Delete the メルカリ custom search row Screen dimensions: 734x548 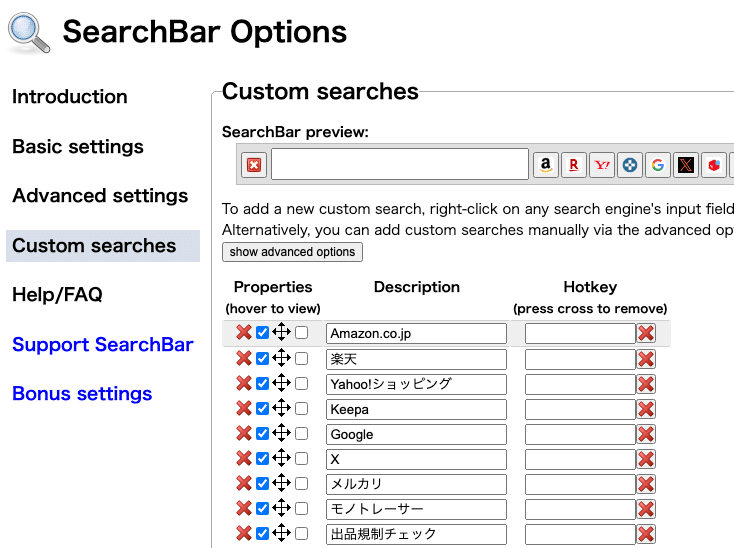click(244, 483)
